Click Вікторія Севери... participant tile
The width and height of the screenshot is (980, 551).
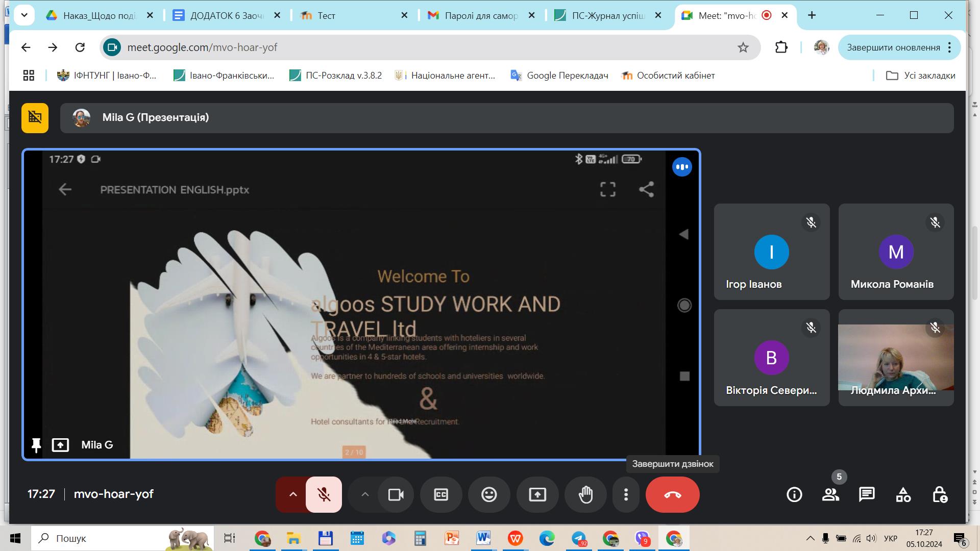(x=772, y=358)
